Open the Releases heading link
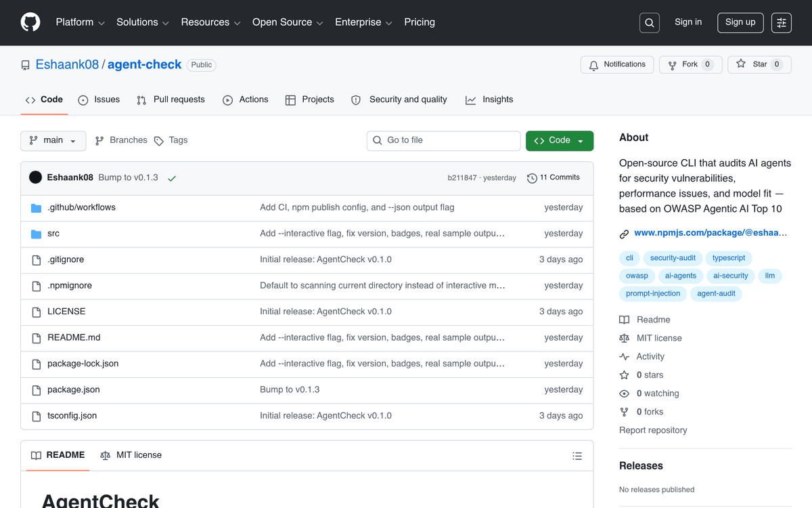The image size is (812, 508). click(641, 466)
